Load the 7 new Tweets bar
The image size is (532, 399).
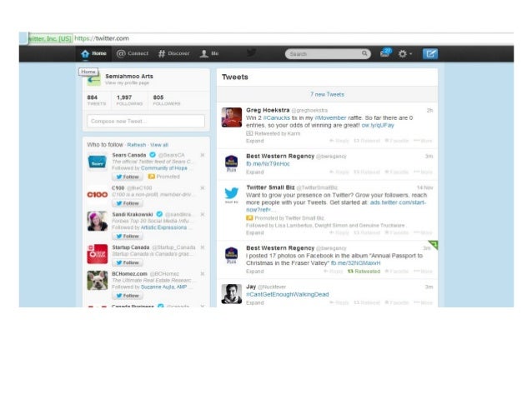click(x=327, y=94)
